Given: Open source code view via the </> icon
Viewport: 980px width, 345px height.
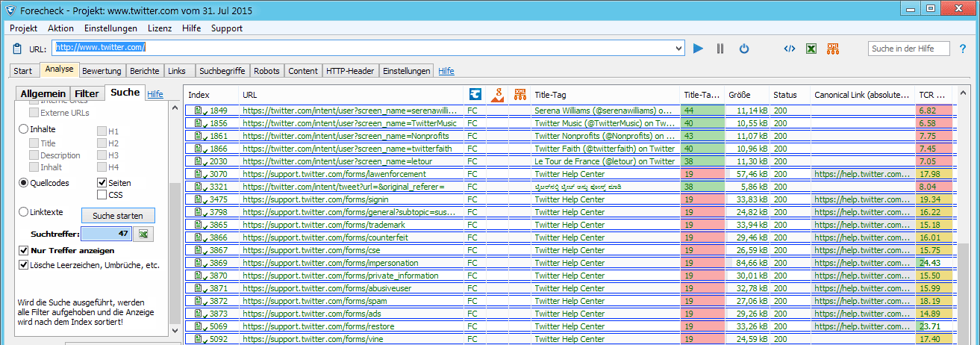Looking at the screenshot, I should 789,49.
